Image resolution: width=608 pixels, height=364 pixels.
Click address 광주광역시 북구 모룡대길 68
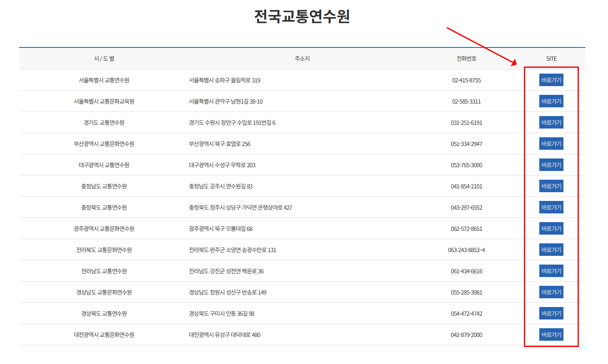coord(221,228)
